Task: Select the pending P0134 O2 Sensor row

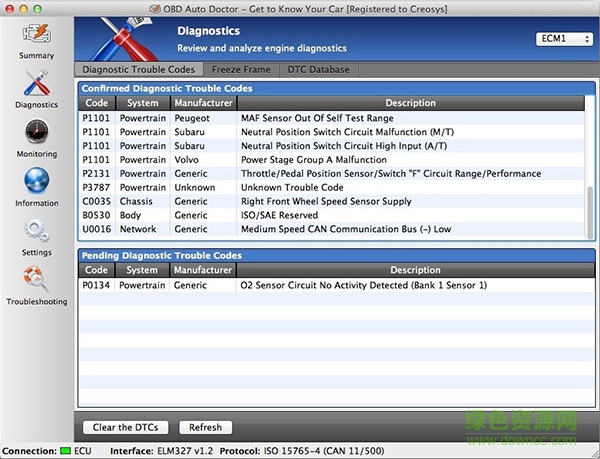Action: [x=330, y=285]
